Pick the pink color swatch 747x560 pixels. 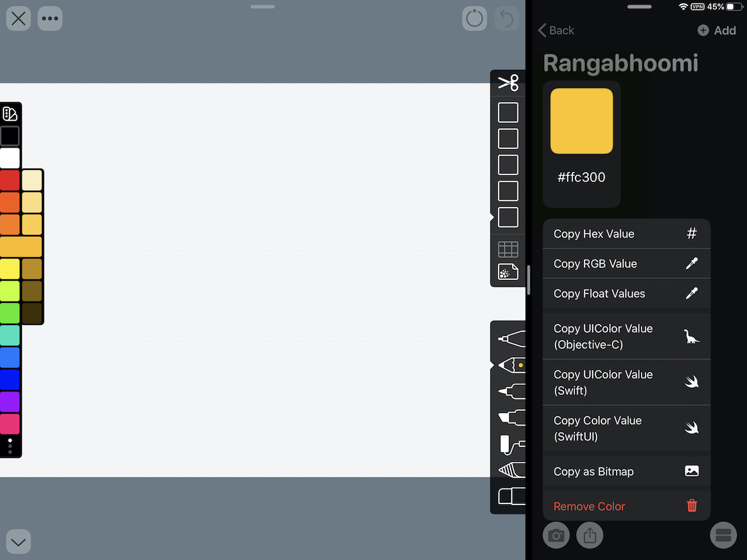pyautogui.click(x=9, y=424)
